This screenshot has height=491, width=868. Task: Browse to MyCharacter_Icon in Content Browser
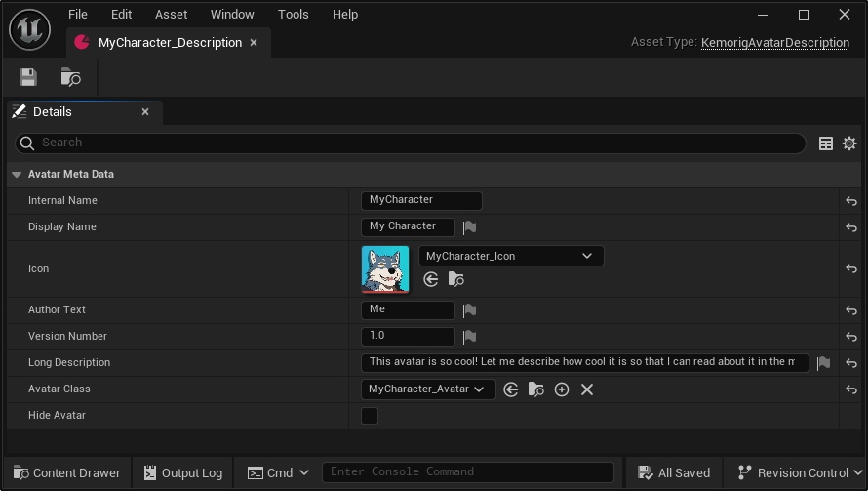[455, 279]
